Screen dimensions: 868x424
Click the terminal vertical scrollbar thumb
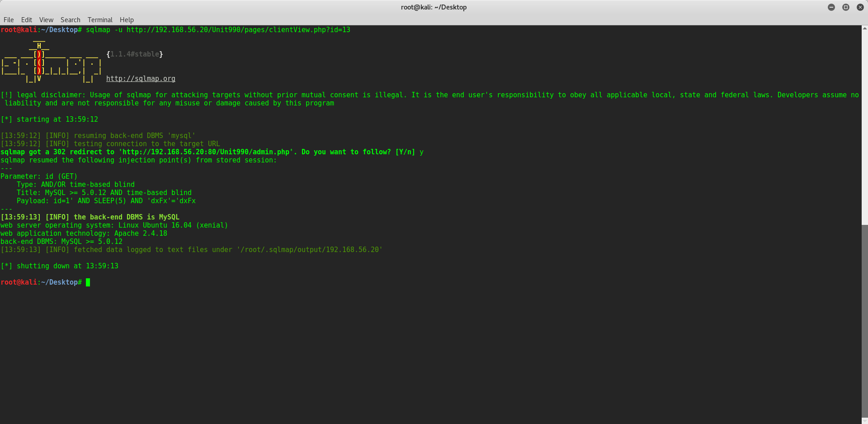tap(865, 321)
